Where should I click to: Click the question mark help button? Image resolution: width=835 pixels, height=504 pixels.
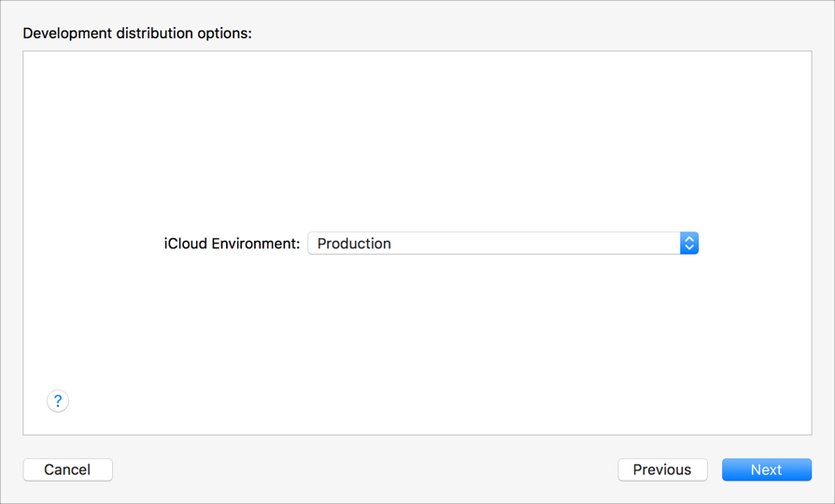tap(58, 401)
